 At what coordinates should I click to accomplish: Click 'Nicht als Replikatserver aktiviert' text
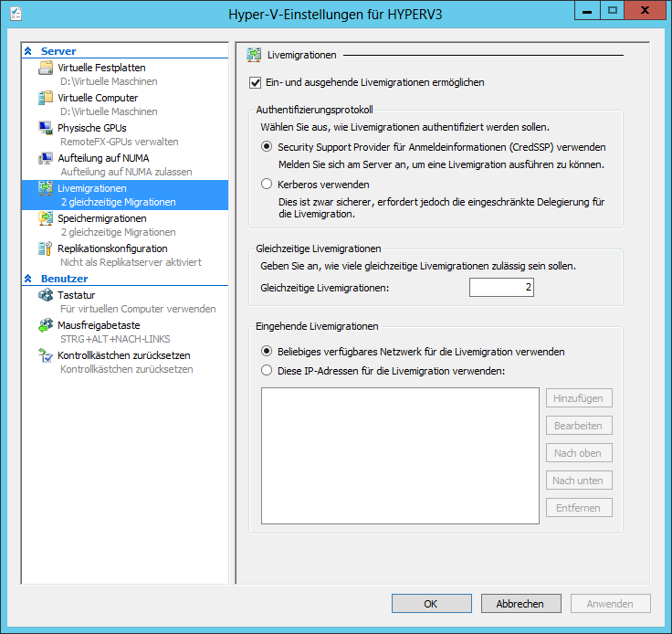pos(131,262)
